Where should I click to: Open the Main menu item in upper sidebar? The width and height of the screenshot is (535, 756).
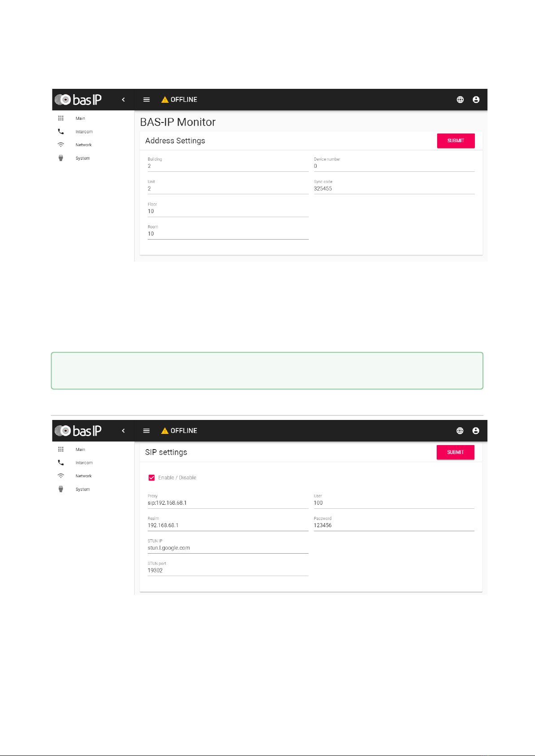80,118
